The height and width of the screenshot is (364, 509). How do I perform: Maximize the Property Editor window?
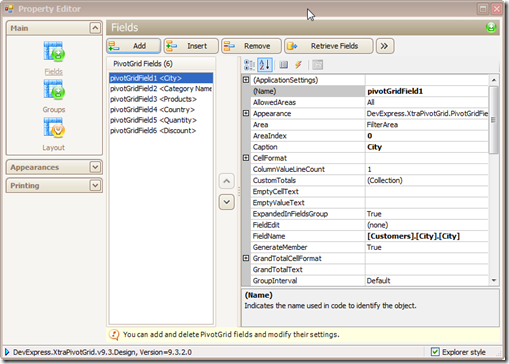483,9
